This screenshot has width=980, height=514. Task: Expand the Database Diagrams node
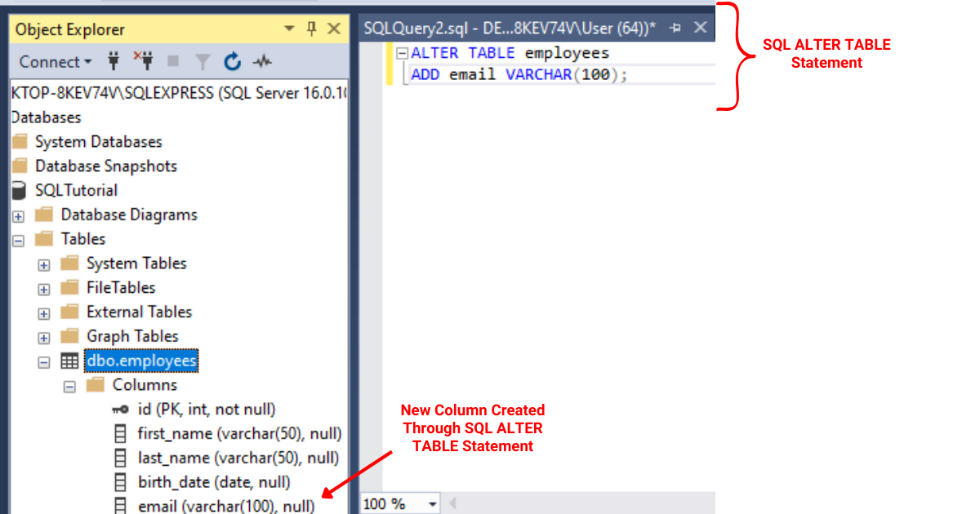click(18, 216)
